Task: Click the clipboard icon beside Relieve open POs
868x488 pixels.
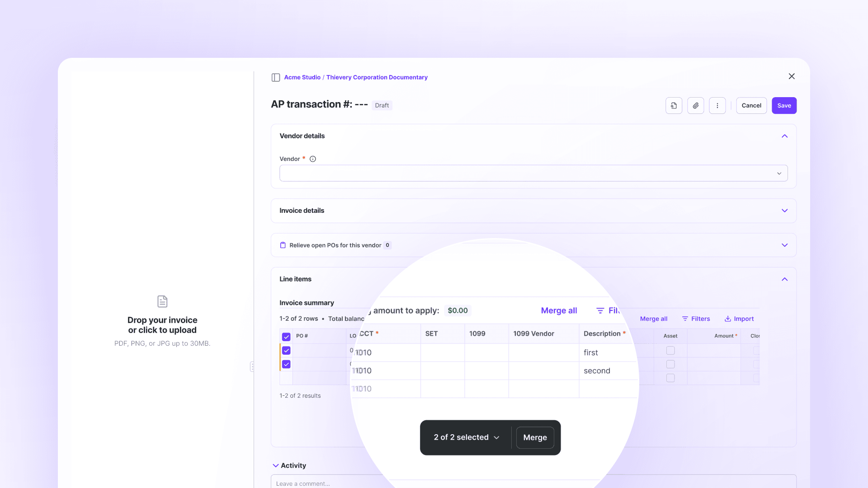Action: [x=283, y=245]
